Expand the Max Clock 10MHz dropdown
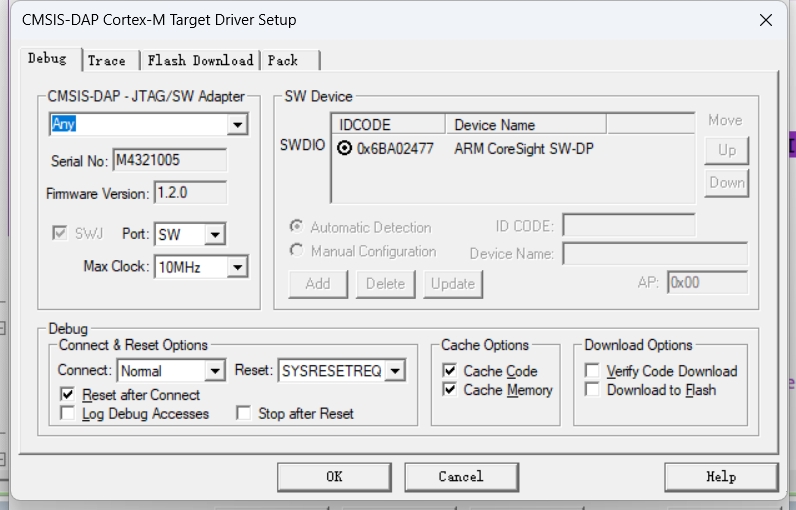The height and width of the screenshot is (510, 796). pyautogui.click(x=237, y=267)
